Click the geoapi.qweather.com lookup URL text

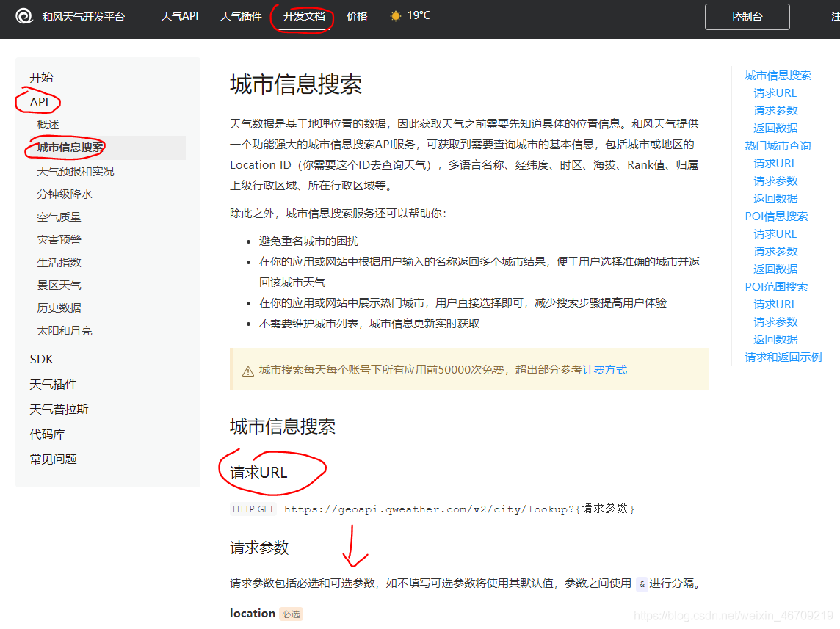tap(459, 509)
